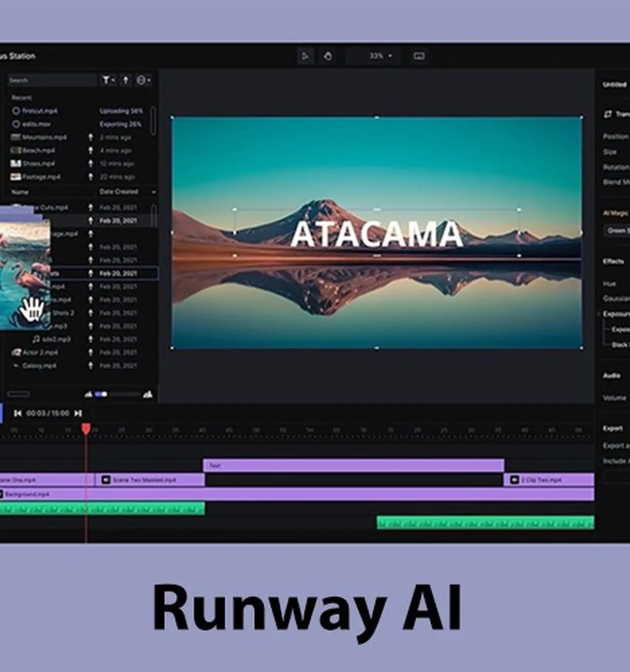
Task: Click upload icon on Actor 2.mp4 row
Action: [x=90, y=352]
